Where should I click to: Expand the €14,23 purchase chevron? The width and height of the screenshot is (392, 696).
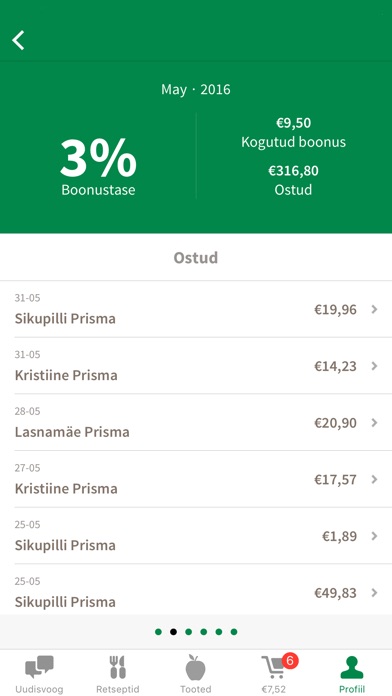tap(374, 366)
